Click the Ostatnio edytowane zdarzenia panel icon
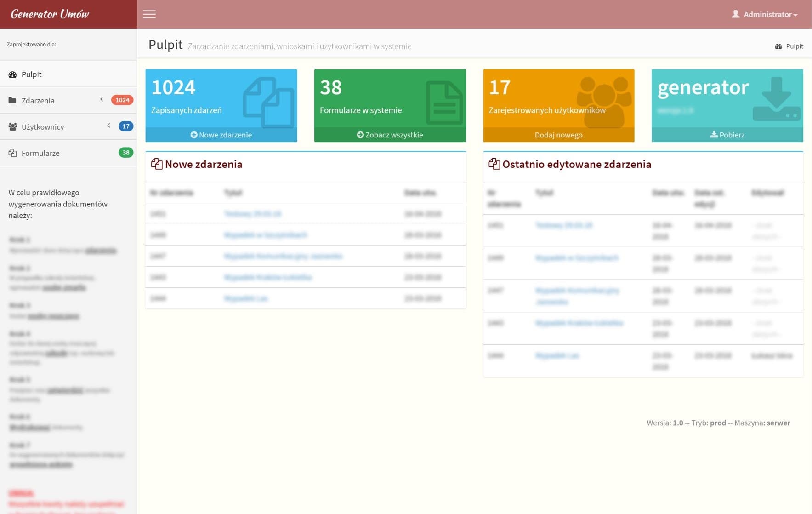Viewport: 812px width, 514px height. click(x=494, y=164)
